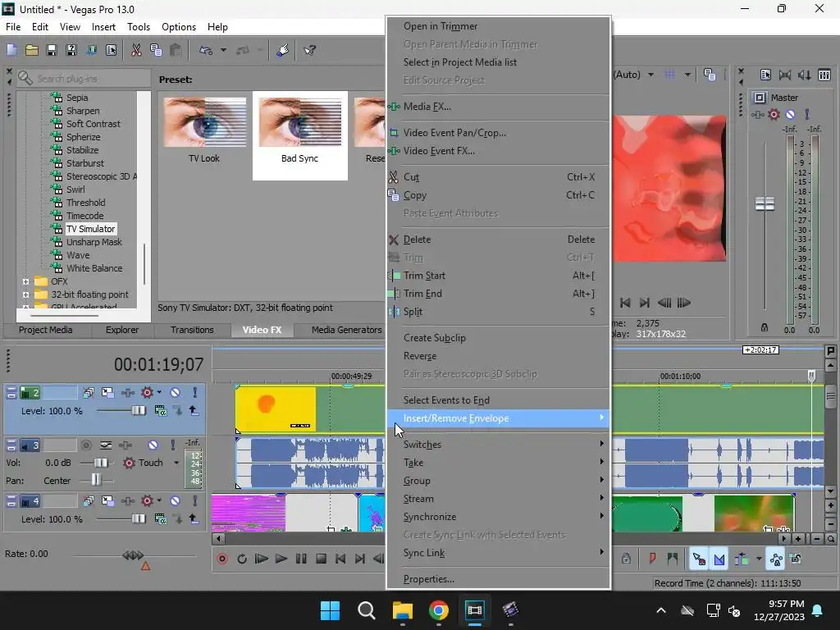
Task: Mute video track 2
Action: click(175, 393)
